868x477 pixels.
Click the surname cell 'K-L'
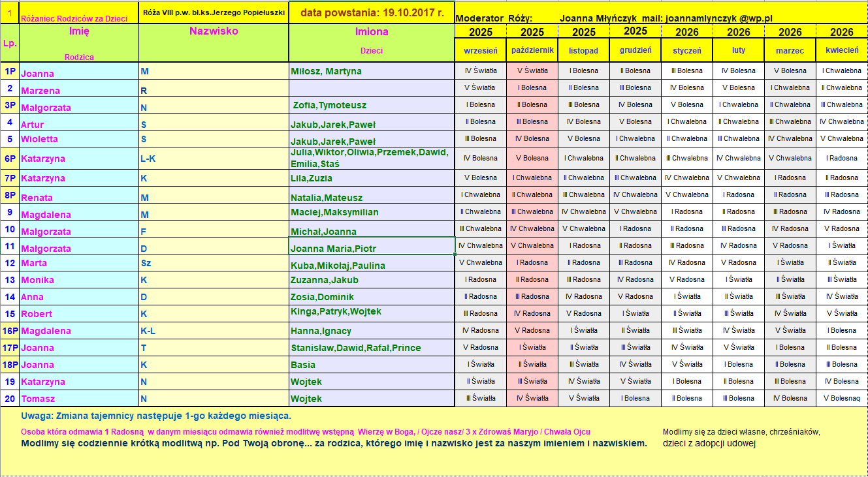tap(148, 331)
